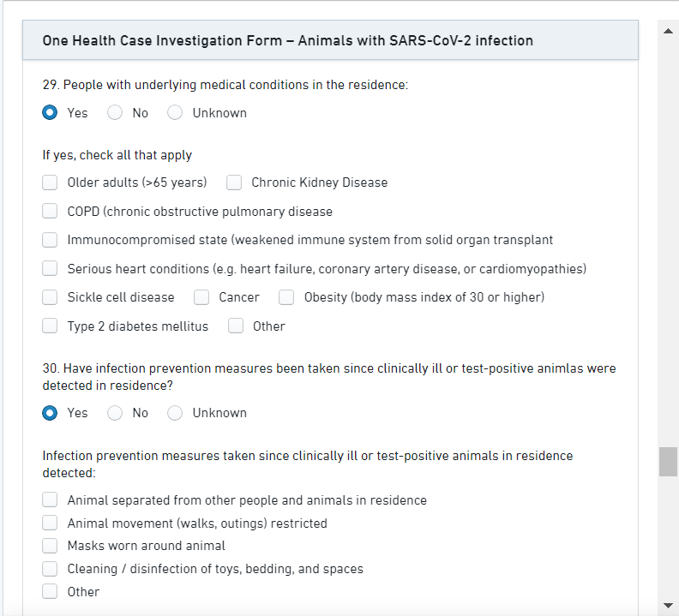679x616 pixels.
Task: Check the Obesity condition box
Action: [287, 297]
